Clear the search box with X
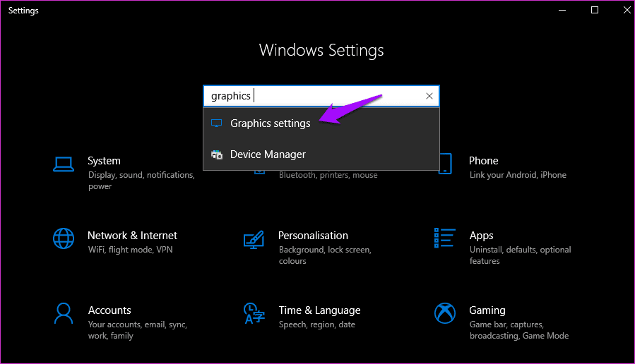 coord(429,96)
